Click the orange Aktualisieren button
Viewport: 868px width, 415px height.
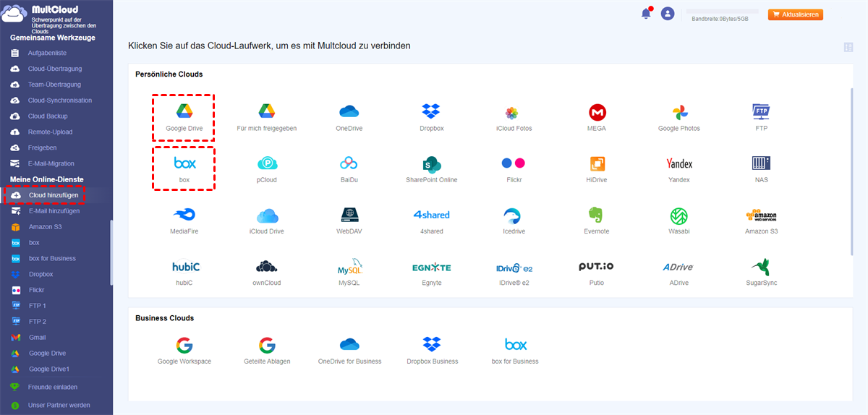(x=796, y=14)
